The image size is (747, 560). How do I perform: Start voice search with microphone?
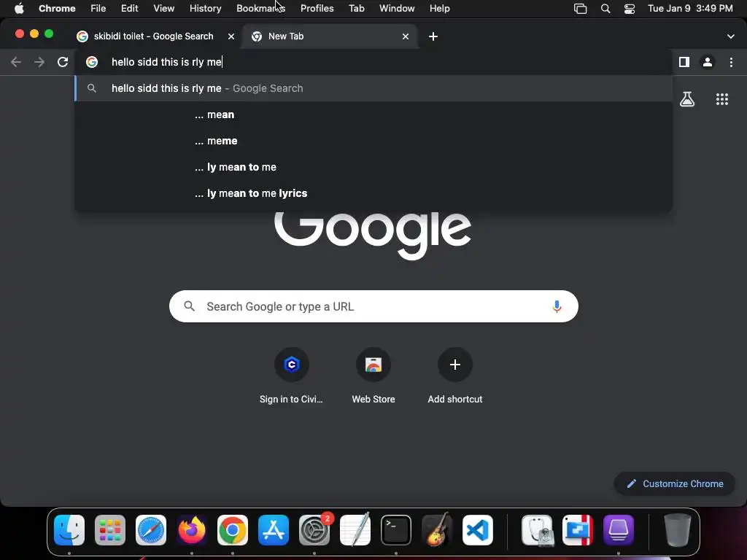(557, 306)
